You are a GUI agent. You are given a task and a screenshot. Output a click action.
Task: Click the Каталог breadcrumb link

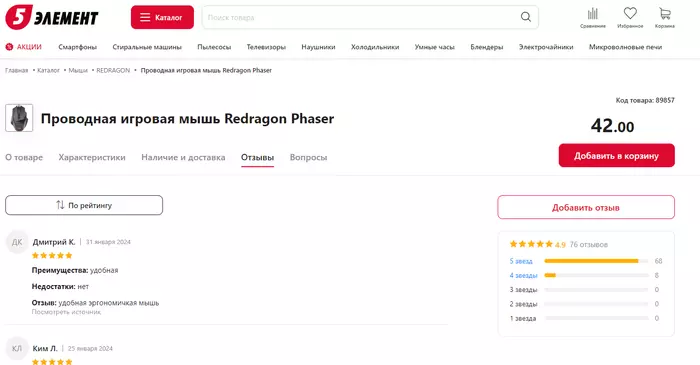[48, 70]
